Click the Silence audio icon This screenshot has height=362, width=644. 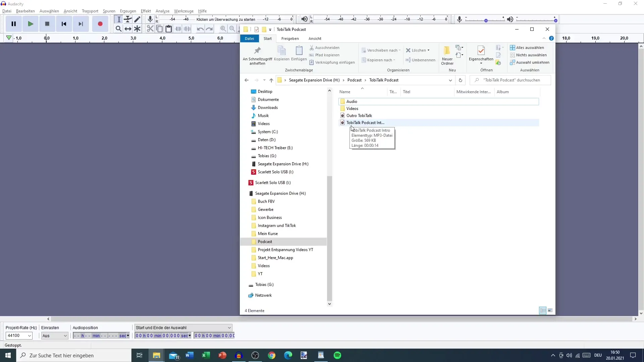pos(187,29)
